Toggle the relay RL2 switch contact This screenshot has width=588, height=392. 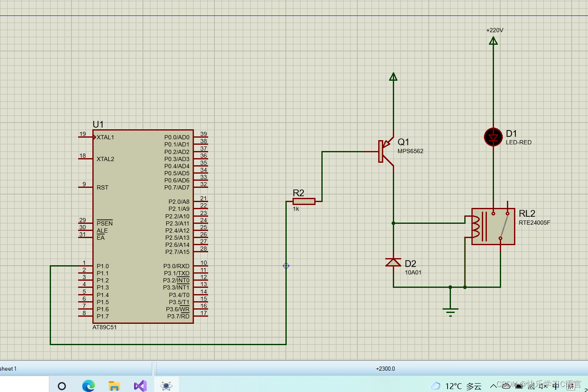(x=504, y=225)
